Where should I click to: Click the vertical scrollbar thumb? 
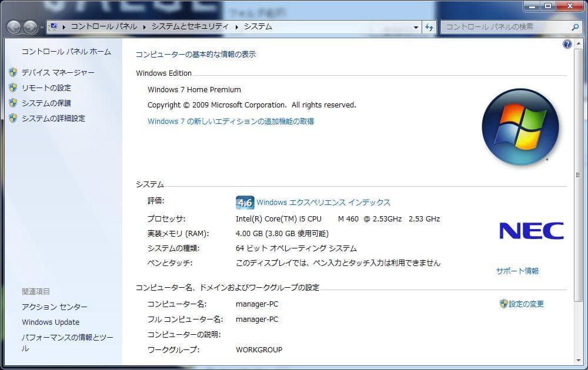pos(578,175)
